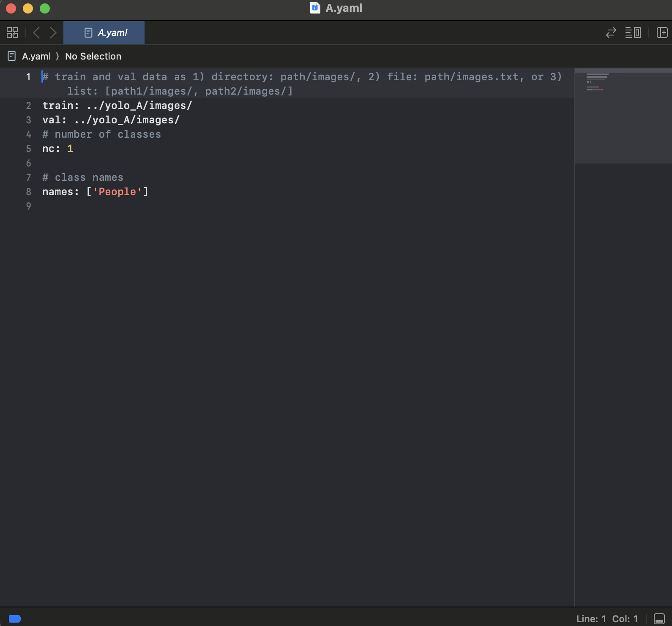Open the related items grid menu

tap(12, 33)
